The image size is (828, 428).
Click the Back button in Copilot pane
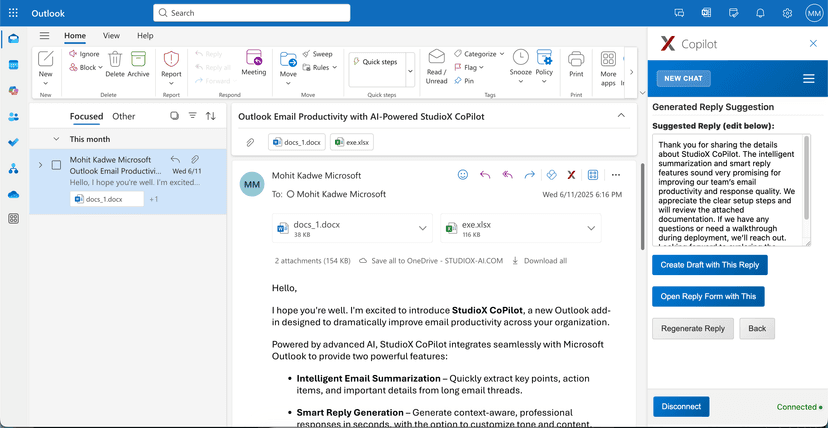(x=757, y=328)
